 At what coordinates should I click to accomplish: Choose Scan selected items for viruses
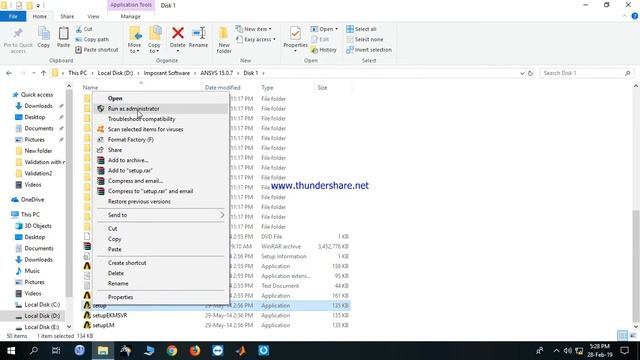pyautogui.click(x=161, y=129)
